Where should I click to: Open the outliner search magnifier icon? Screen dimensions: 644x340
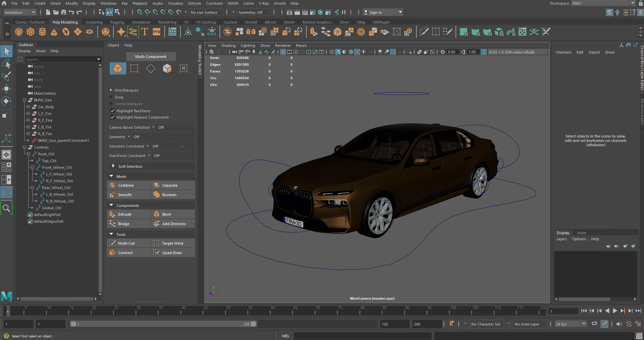(6, 208)
